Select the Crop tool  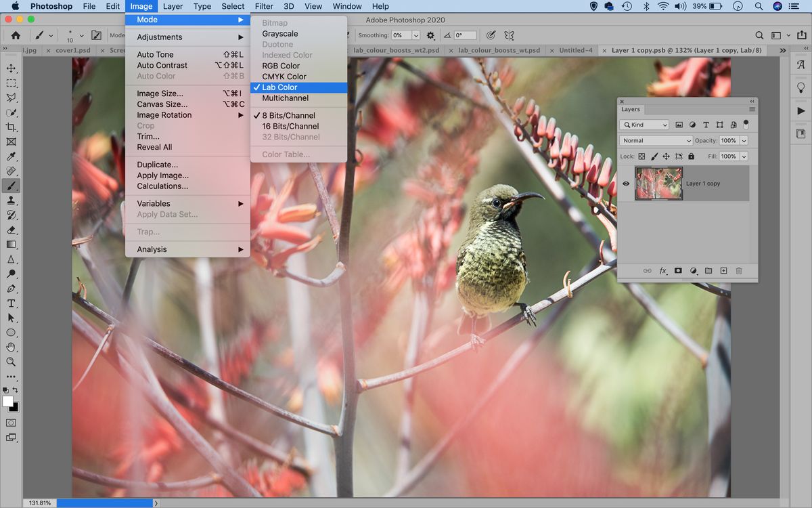(11, 127)
